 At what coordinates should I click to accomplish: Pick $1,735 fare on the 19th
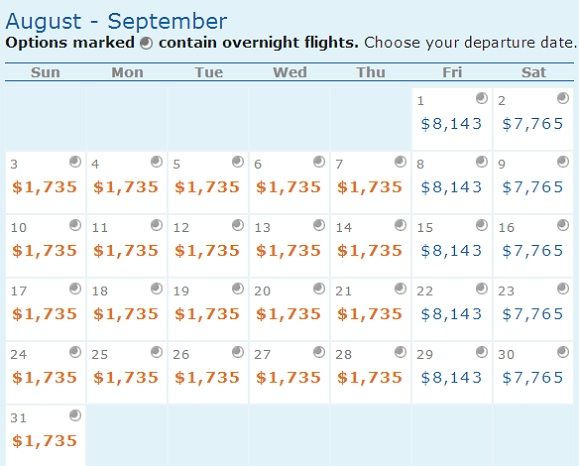click(207, 314)
